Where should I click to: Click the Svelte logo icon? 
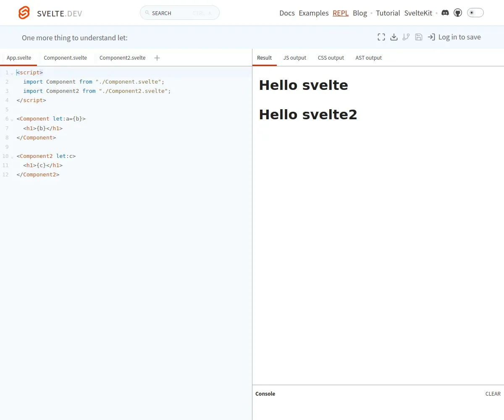(24, 13)
